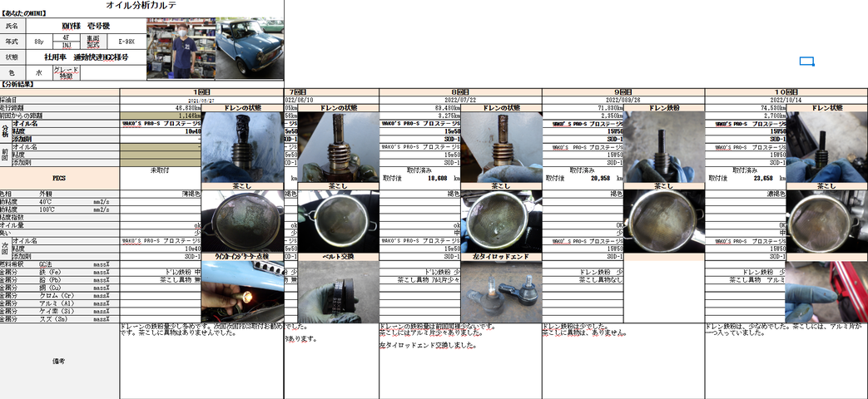Select the 23,658 km-since-install value
Screen dimensions: 868x399
762,179
